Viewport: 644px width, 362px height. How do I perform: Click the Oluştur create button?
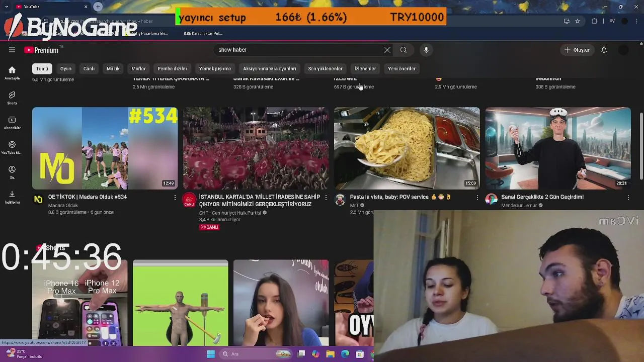click(577, 50)
